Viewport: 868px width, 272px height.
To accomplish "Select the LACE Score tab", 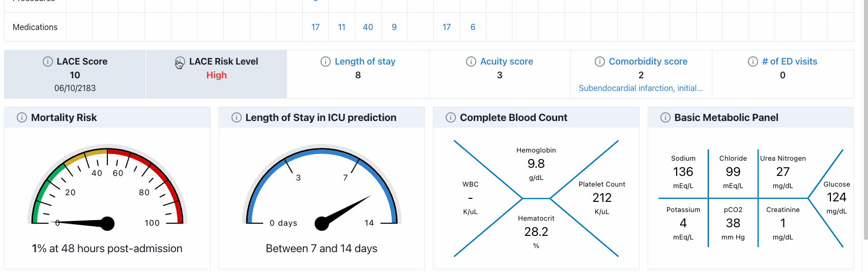I will tap(75, 74).
